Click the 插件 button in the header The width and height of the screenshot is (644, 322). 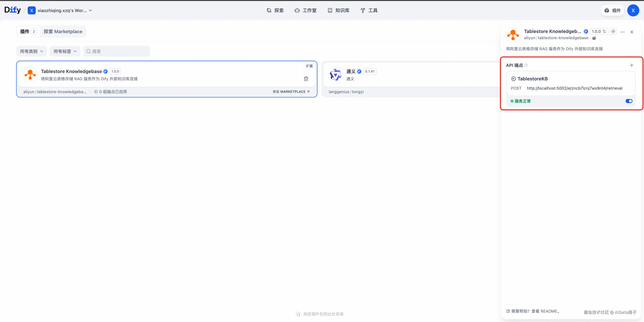pyautogui.click(x=612, y=11)
